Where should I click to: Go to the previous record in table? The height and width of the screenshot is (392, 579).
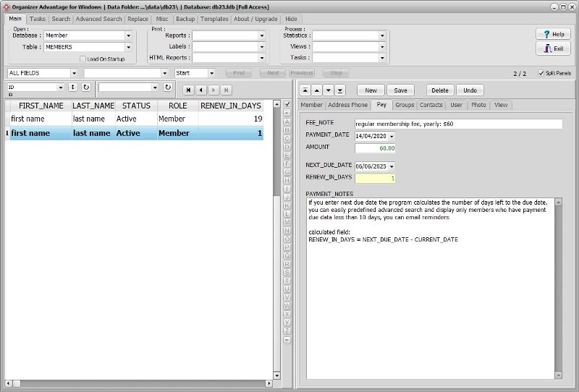pos(201,90)
